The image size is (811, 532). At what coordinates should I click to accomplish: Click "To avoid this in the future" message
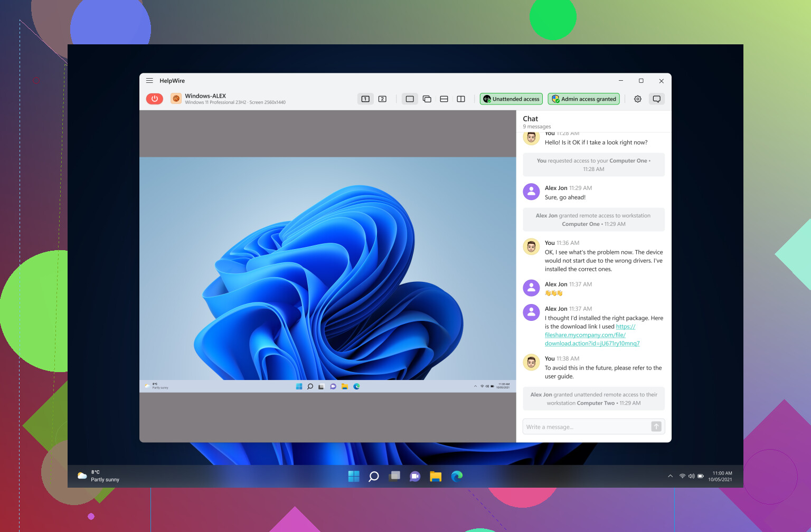click(603, 372)
